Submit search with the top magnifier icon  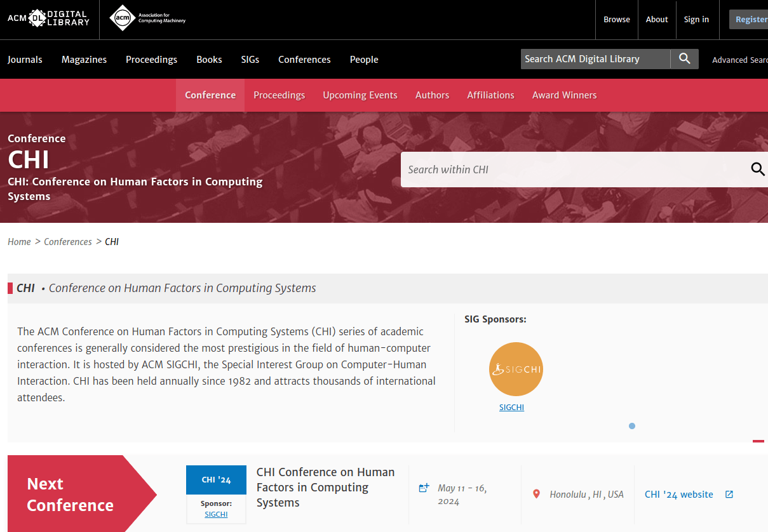click(x=684, y=58)
